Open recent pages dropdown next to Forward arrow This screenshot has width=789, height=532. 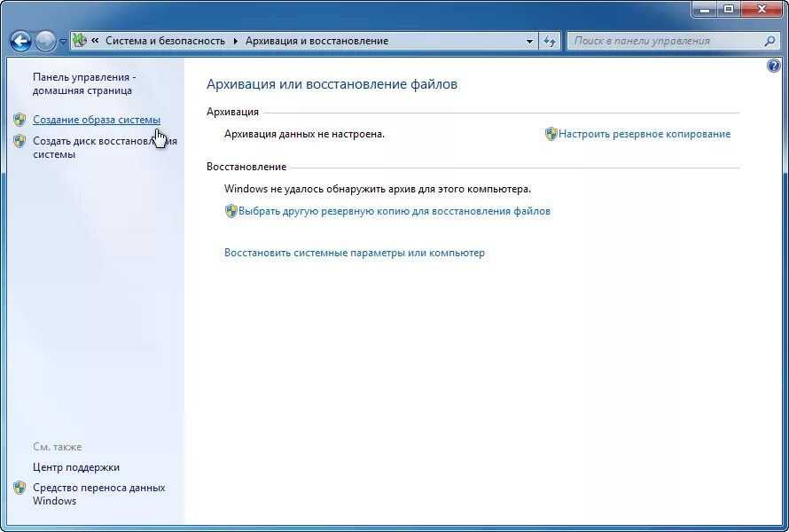63,42
